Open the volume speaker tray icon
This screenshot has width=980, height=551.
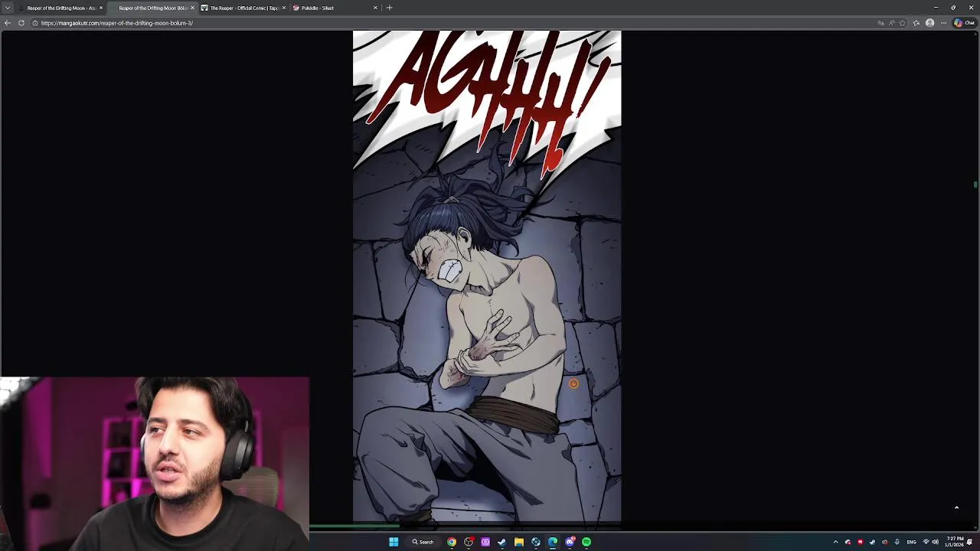point(935,542)
